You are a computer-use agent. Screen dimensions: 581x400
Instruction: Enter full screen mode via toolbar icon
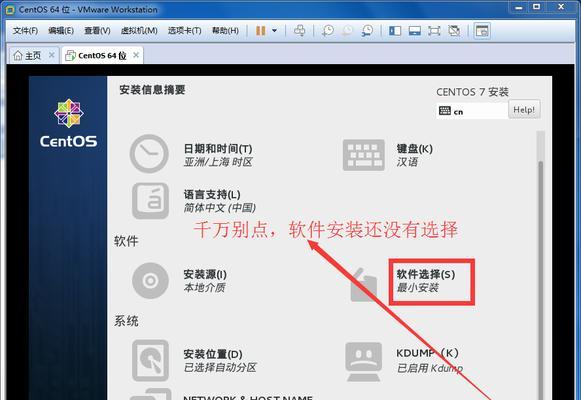pyautogui.click(x=434, y=30)
